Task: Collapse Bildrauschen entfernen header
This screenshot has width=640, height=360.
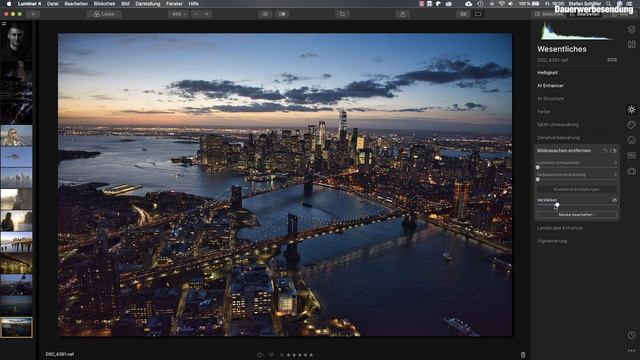Action: (564, 151)
